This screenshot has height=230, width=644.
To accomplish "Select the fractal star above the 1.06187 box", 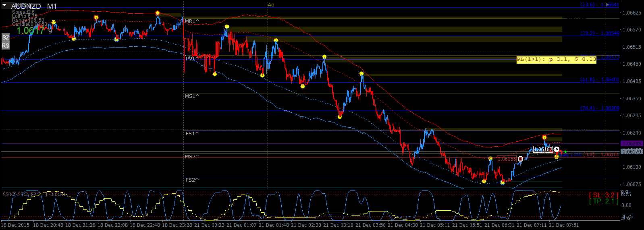I will [544, 138].
